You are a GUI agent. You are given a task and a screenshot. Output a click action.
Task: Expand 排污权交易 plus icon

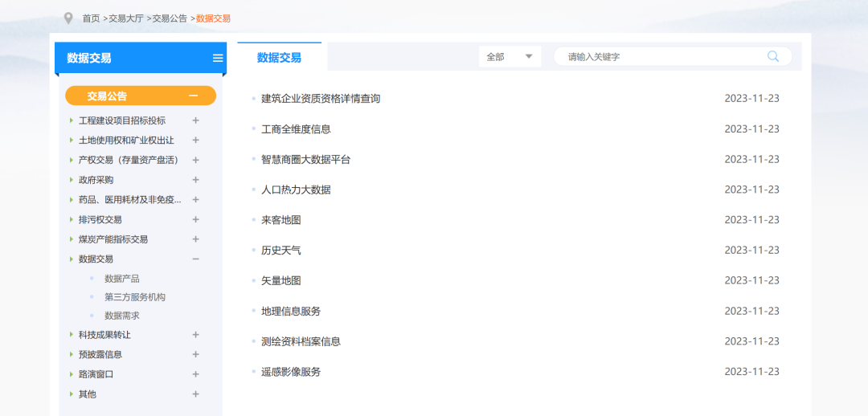195,219
